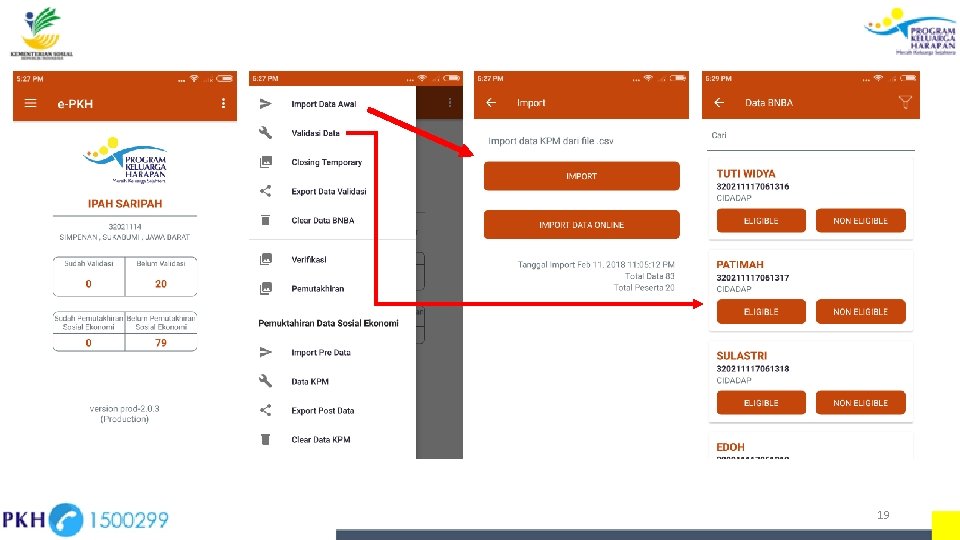Select Closing Temporary menu entry
The height and width of the screenshot is (540, 960).
click(326, 162)
